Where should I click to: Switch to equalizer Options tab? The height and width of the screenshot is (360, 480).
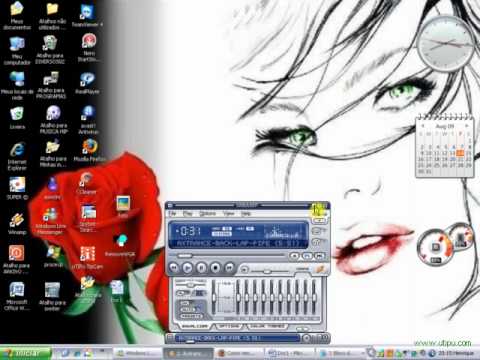230,326
